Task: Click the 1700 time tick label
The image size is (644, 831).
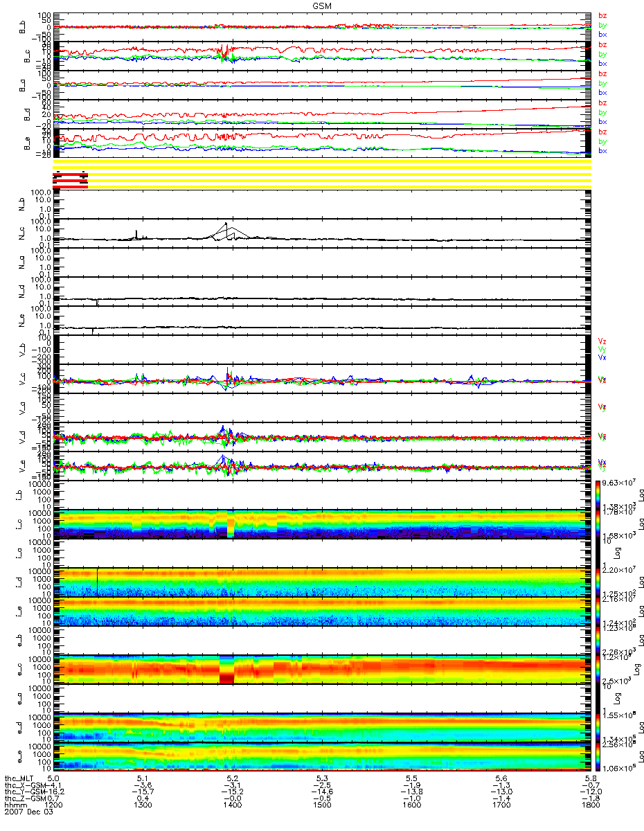Action: coord(501,806)
